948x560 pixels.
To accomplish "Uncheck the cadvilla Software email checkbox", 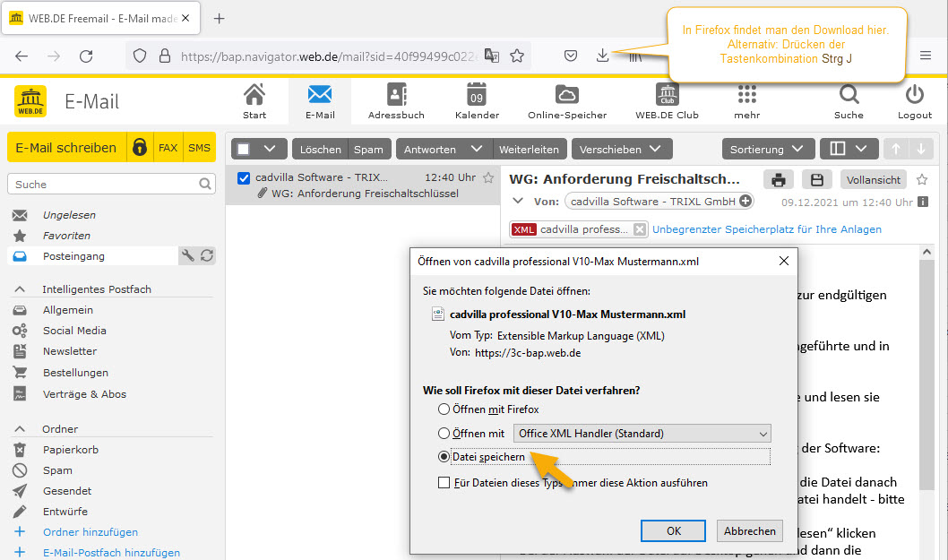I will (244, 178).
